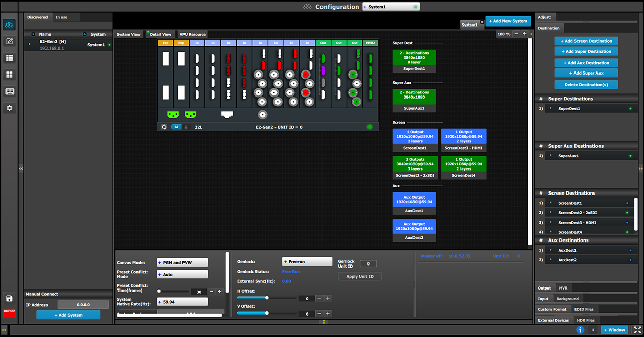This screenshot has width=644, height=337.
Task: Click Add Aux Destination button
Action: click(x=586, y=63)
